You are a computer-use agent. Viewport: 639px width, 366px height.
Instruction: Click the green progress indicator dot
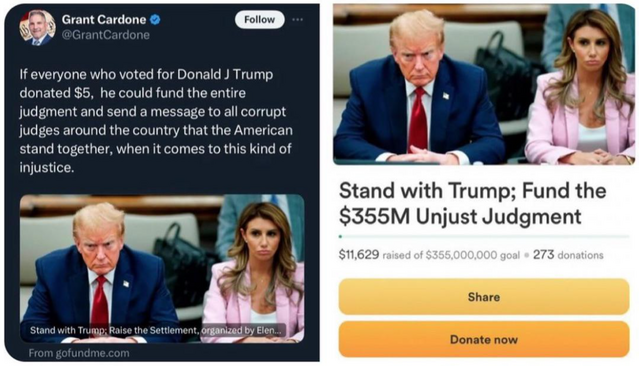[x=340, y=236]
